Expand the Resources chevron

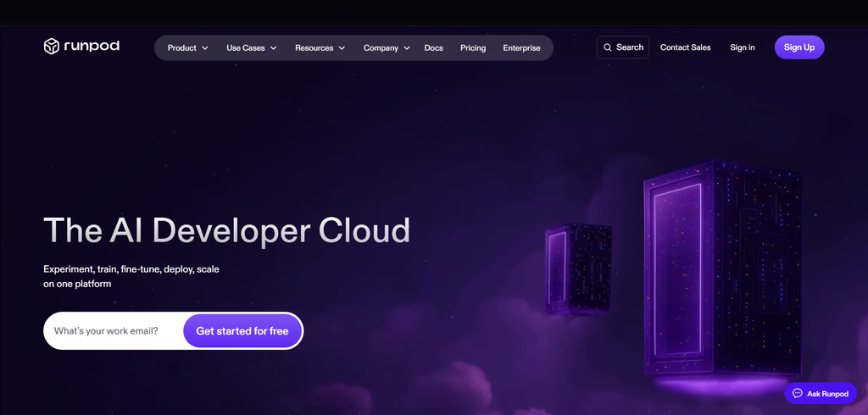tap(342, 48)
